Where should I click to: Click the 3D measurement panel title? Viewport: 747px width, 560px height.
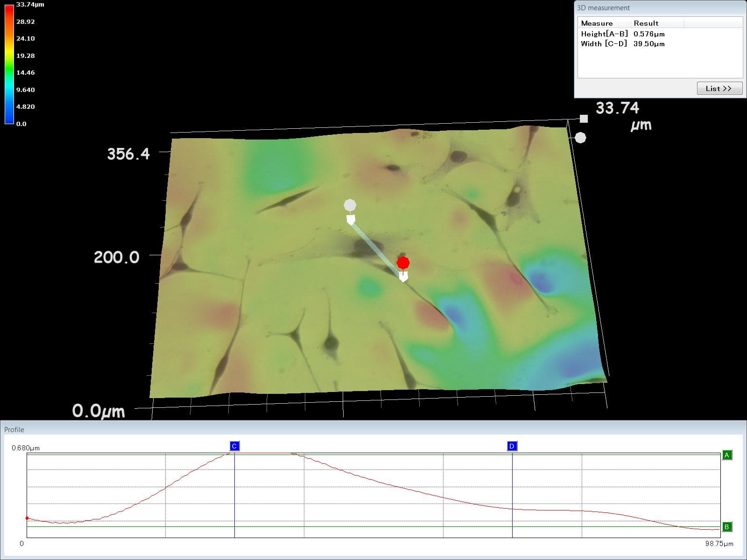coord(603,8)
